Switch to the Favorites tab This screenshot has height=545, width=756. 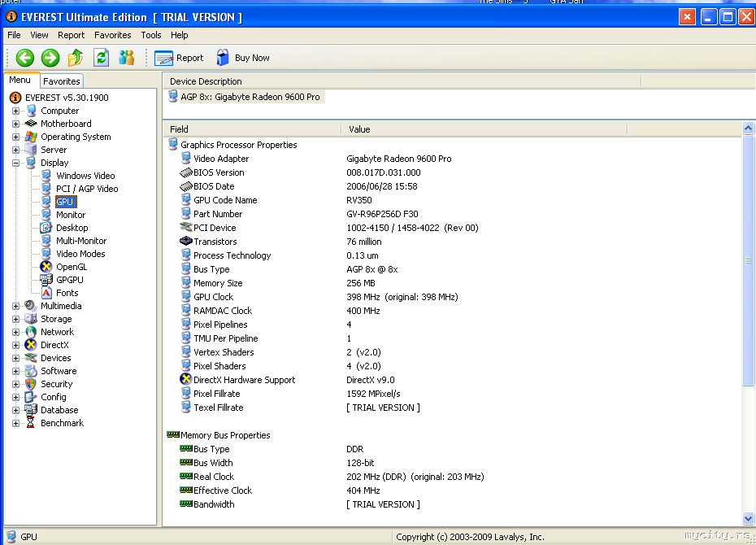coord(62,81)
